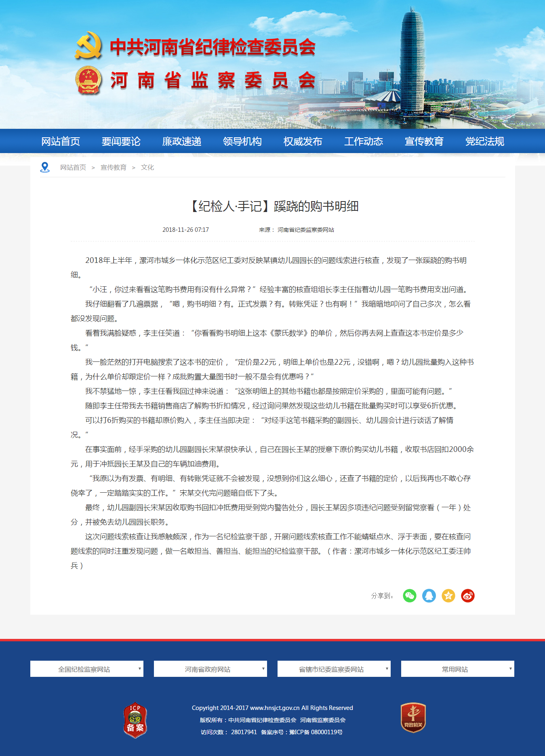Share article via the QQ icon
The image size is (545, 756).
tap(429, 596)
